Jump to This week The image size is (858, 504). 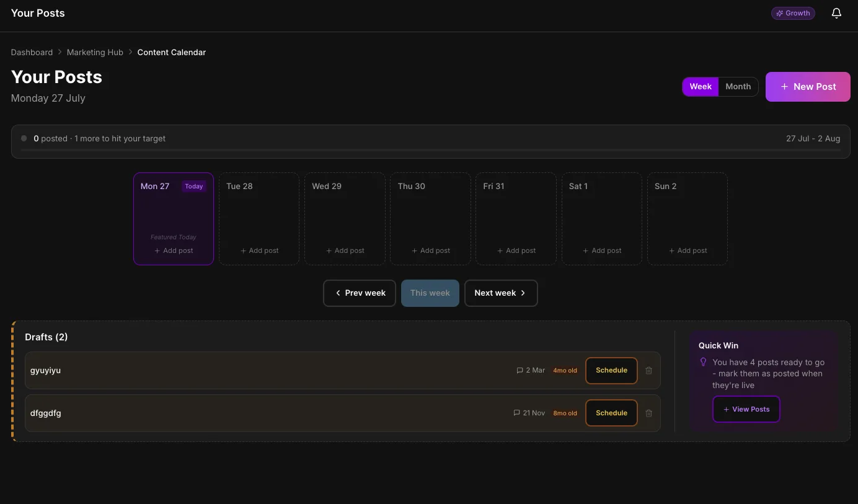click(430, 293)
